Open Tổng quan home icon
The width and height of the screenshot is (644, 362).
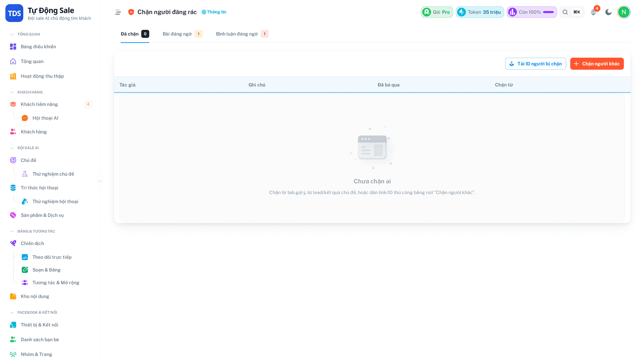pyautogui.click(x=13, y=61)
